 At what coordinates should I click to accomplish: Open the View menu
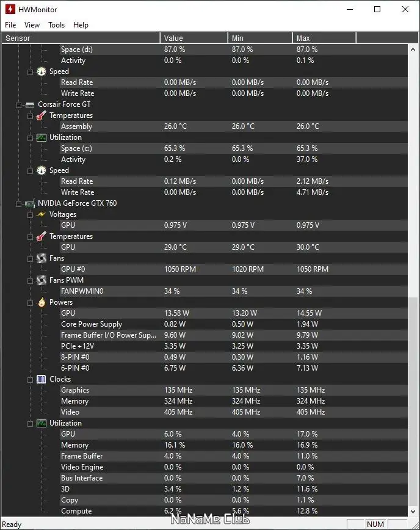tap(32, 25)
